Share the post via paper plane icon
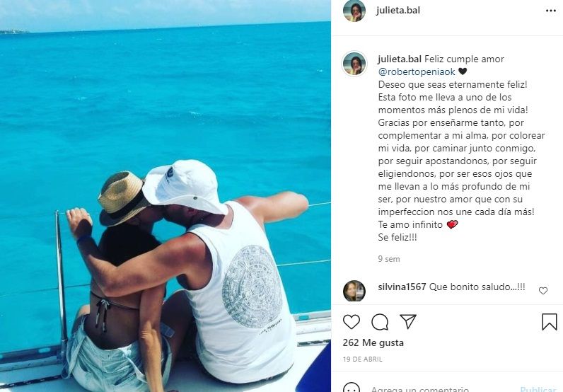The image size is (563, 392). (408, 321)
